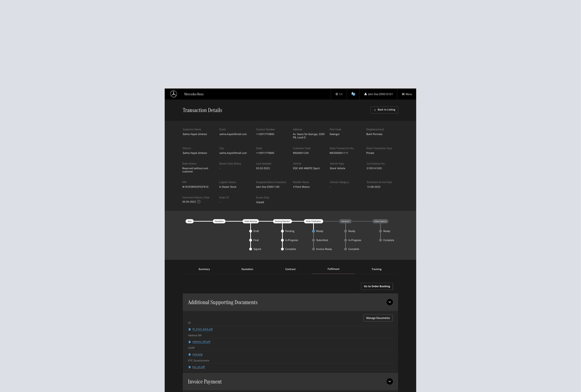
Task: Select the New stage pill
Action: (x=189, y=221)
